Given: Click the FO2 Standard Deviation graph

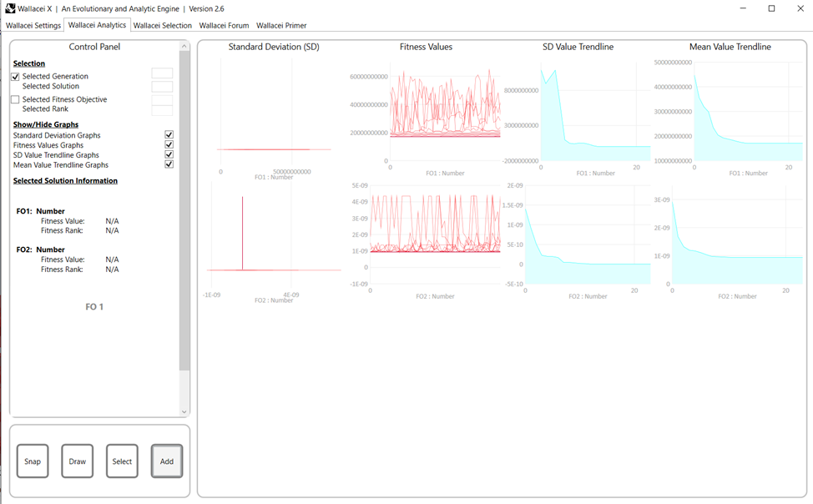Looking at the screenshot, I should pyautogui.click(x=273, y=242).
